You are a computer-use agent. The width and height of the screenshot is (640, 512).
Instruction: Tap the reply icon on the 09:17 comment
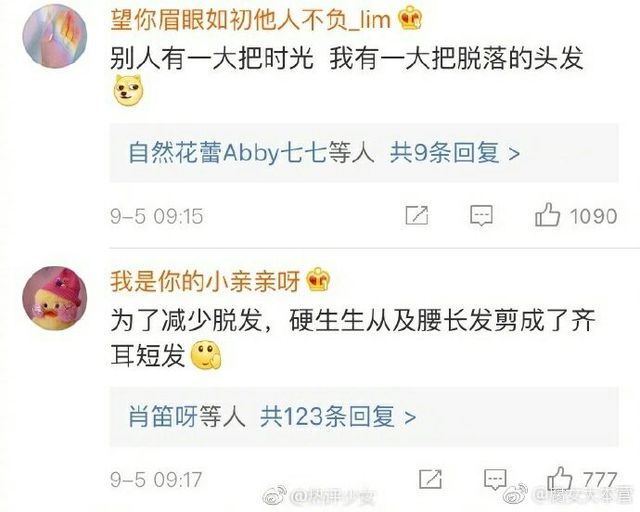pyautogui.click(x=495, y=479)
